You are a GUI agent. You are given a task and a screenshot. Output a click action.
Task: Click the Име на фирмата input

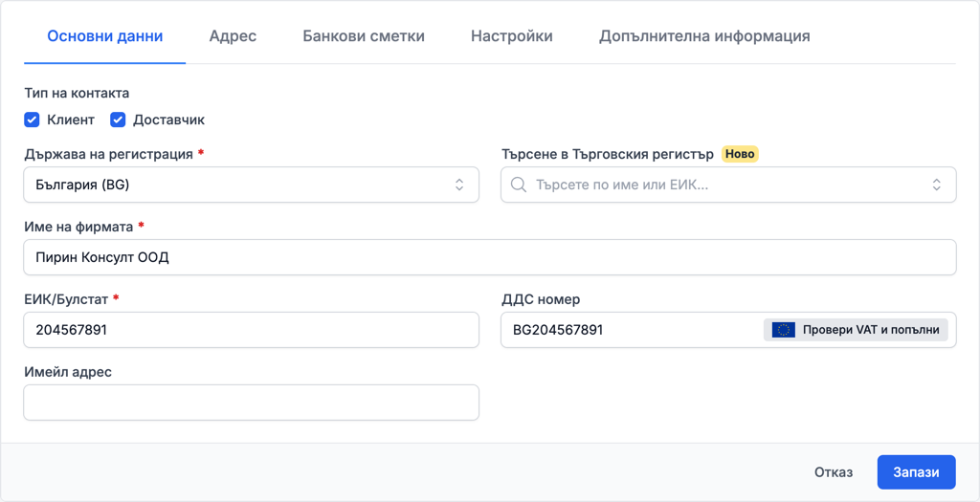coord(490,257)
